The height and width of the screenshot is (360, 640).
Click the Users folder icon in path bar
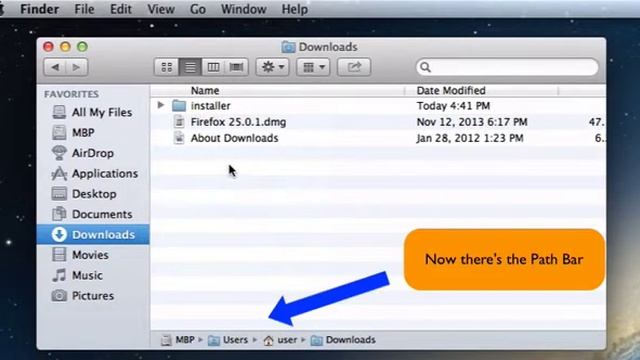pos(213,340)
